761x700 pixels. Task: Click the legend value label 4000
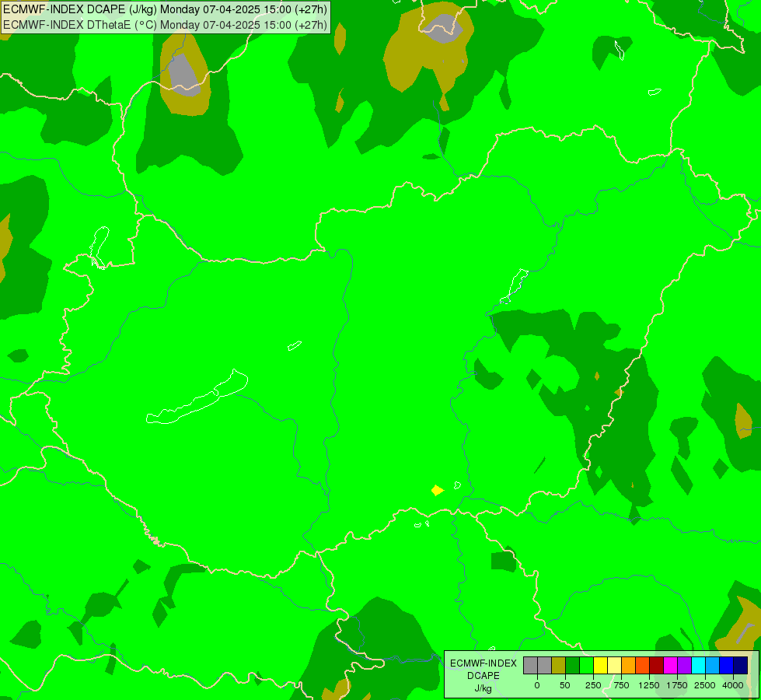point(733,685)
